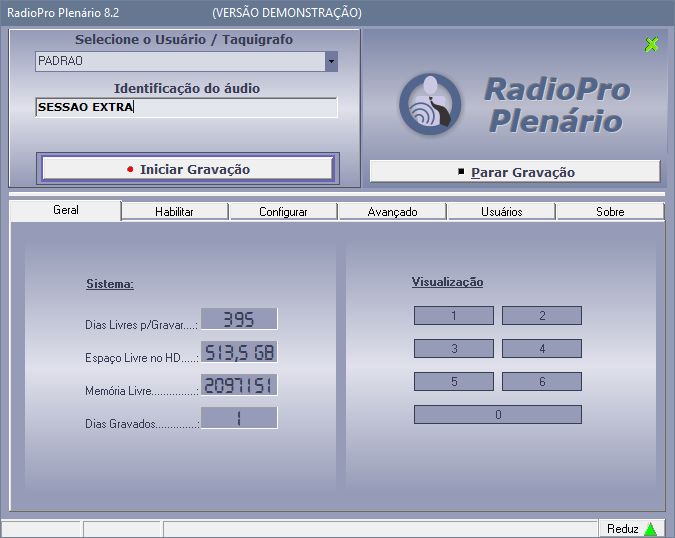Click the 'Dias Livres p/Gravar' label
The width and height of the screenshot is (675, 538).
(x=141, y=325)
